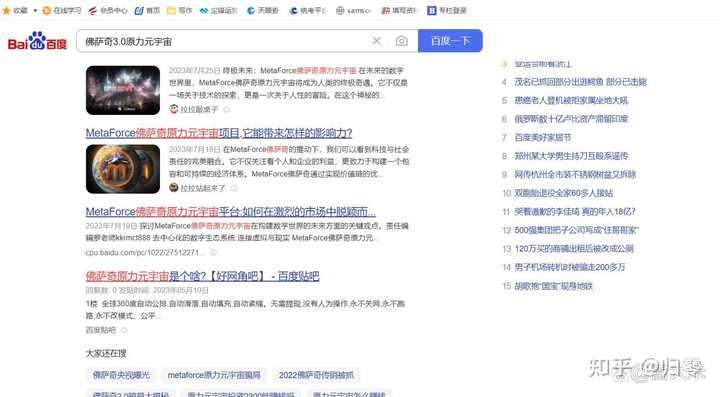Open hot search item 13 about 120万买的商铺
Image resolution: width=720 pixels, height=397 pixels.
[x=574, y=249]
